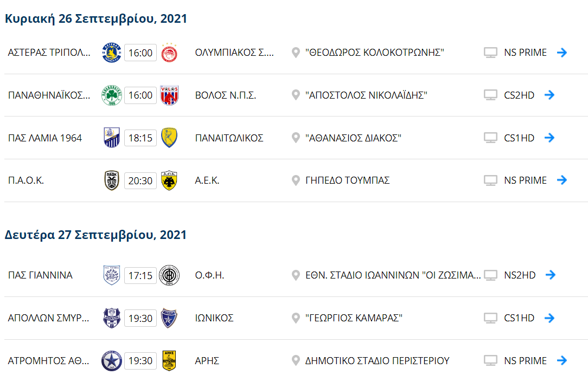Click the Olympiacos team crest
This screenshot has height=375, width=588.
(169, 53)
